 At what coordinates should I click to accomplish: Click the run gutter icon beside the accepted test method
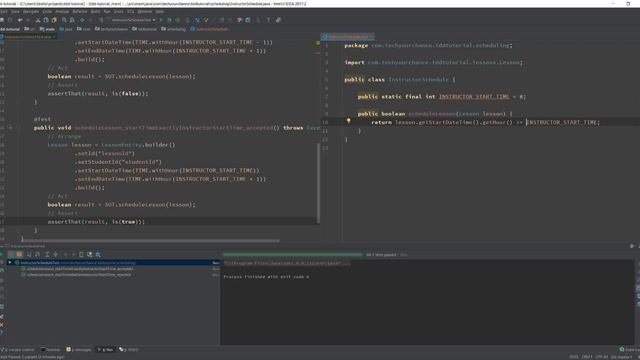click(x=11, y=128)
